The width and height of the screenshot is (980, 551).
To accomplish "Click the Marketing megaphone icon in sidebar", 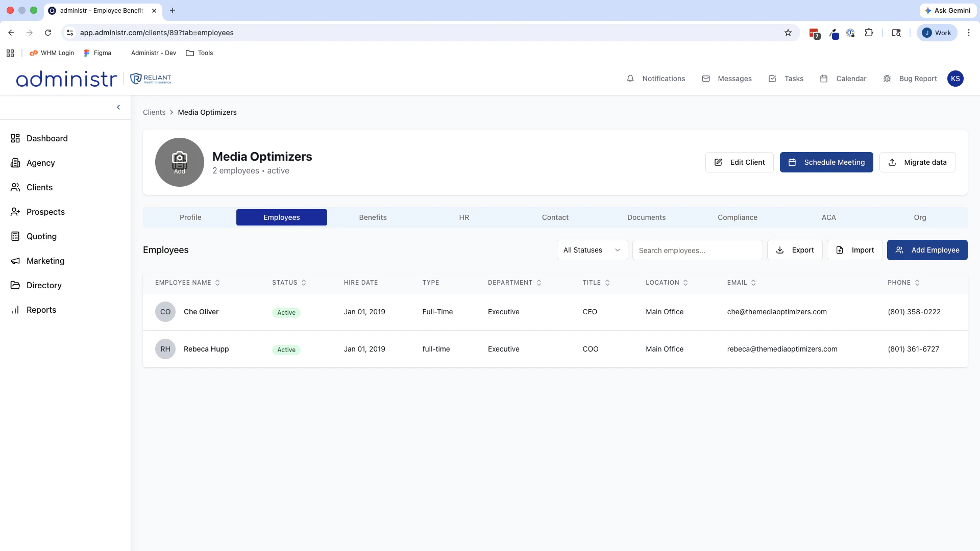I will 15,261.
